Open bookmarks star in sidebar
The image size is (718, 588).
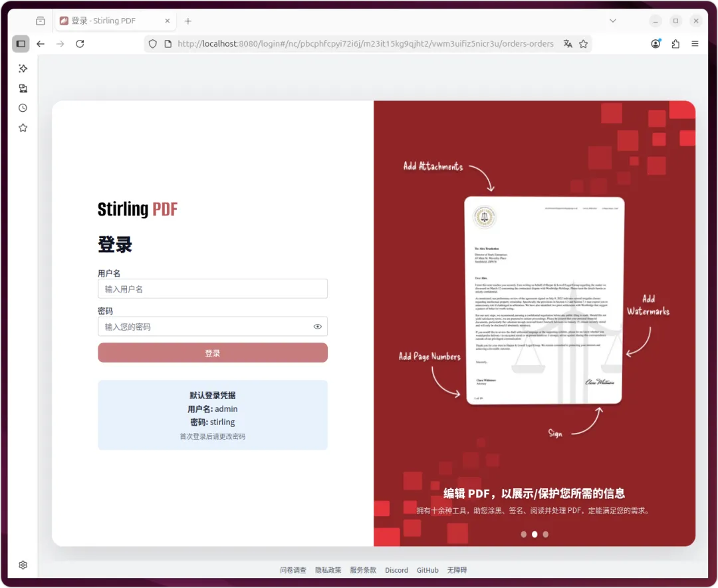pos(23,128)
